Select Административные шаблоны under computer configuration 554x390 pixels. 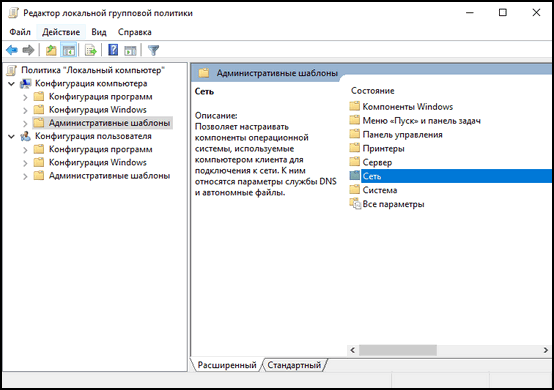tap(109, 123)
